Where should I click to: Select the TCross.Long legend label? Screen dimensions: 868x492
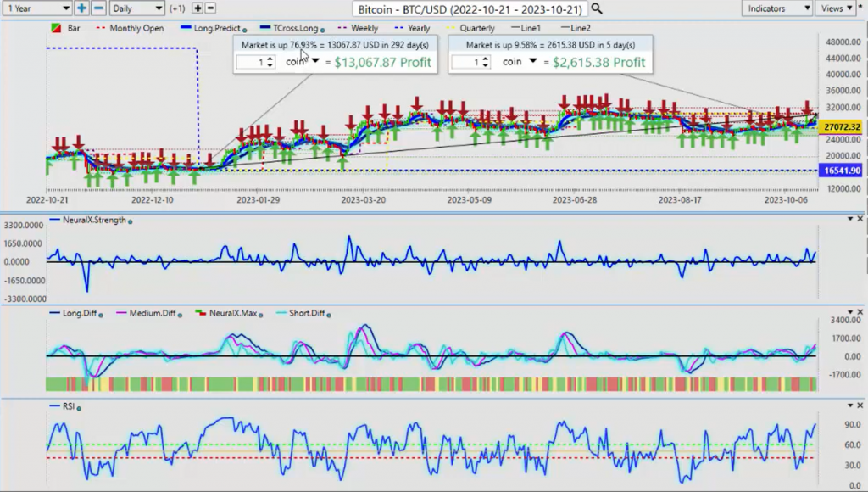tap(296, 28)
